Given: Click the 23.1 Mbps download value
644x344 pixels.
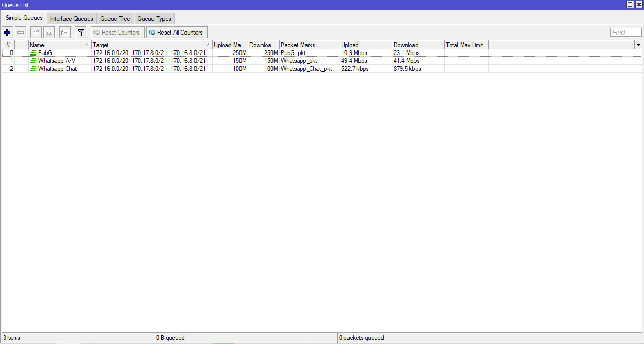Looking at the screenshot, I should (407, 53).
